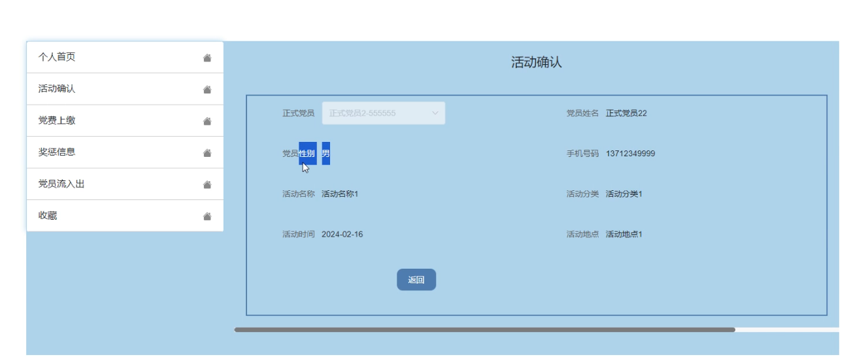Click the 党员姓名 label

(x=582, y=113)
